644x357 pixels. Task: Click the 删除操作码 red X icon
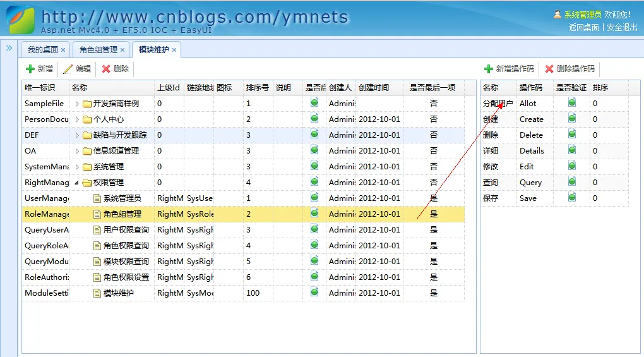pyautogui.click(x=549, y=69)
